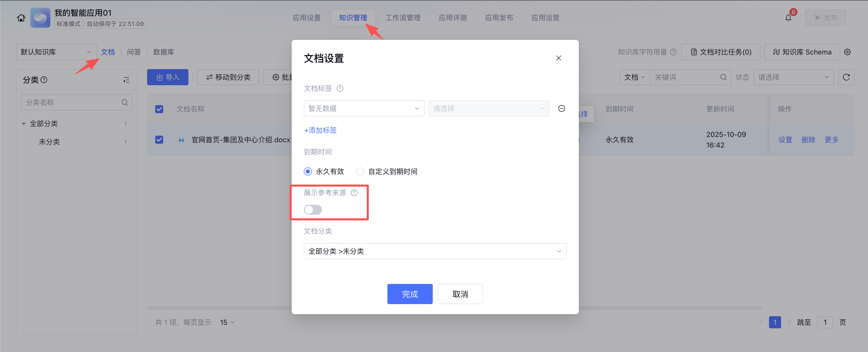The width and height of the screenshot is (868, 352).
Task: Open the 文档分类 dropdown
Action: pos(435,251)
